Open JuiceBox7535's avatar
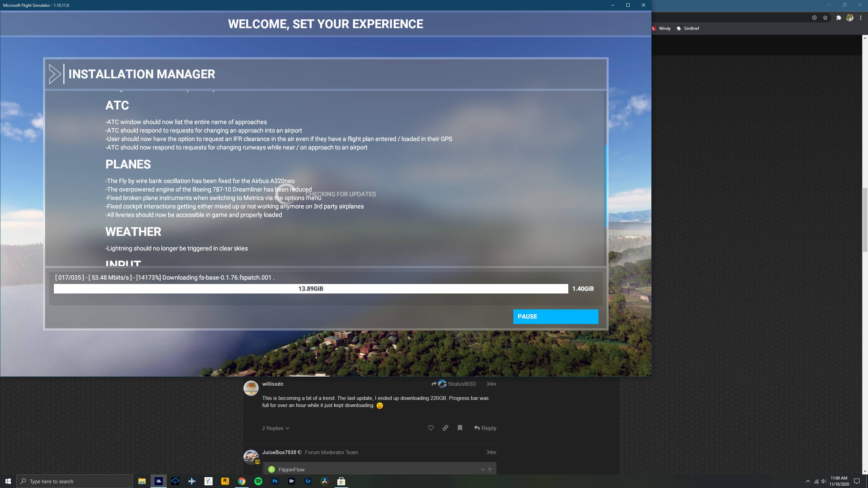Screen dimensions: 868x488 (251, 457)
